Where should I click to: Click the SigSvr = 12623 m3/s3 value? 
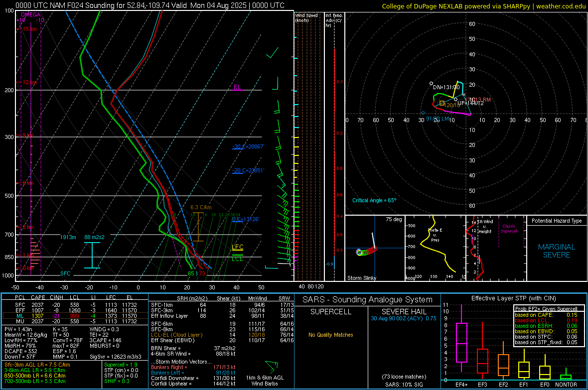[x=116, y=357]
